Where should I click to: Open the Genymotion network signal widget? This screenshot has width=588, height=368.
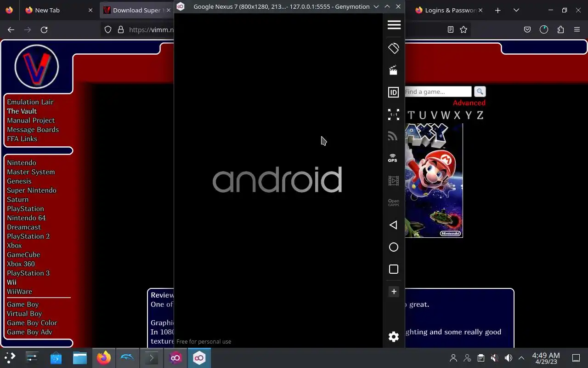393,136
